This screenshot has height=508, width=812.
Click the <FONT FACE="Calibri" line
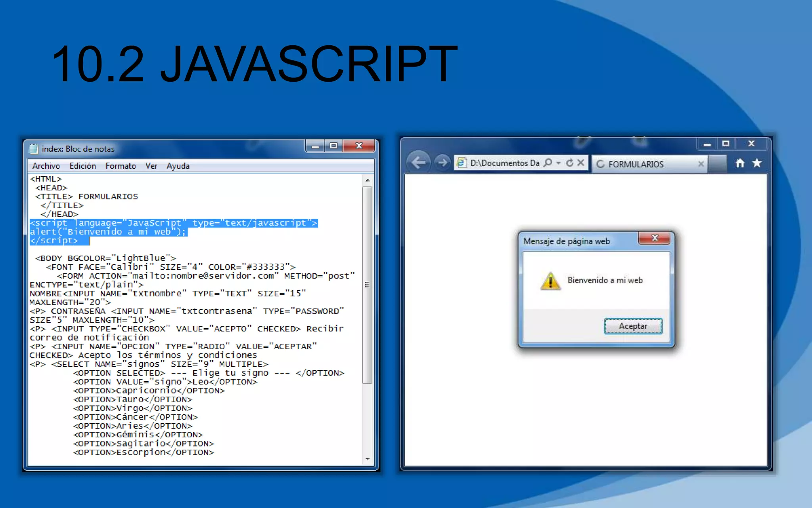(x=170, y=267)
